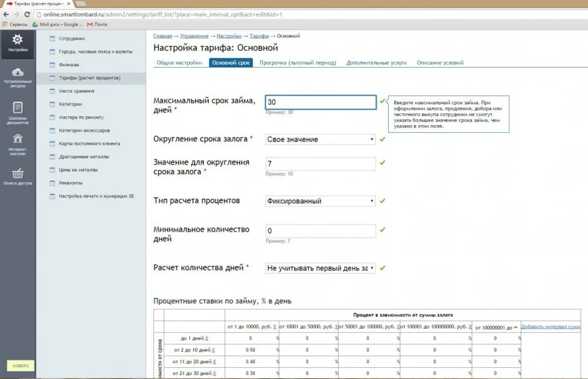
Task: Switch to Общие настройки tab
Action: pyautogui.click(x=179, y=63)
